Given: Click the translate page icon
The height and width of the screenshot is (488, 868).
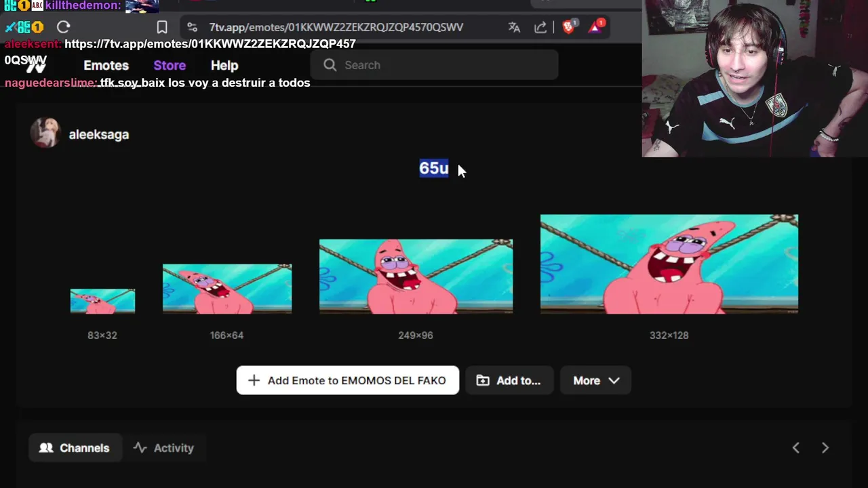Looking at the screenshot, I should pyautogui.click(x=514, y=27).
